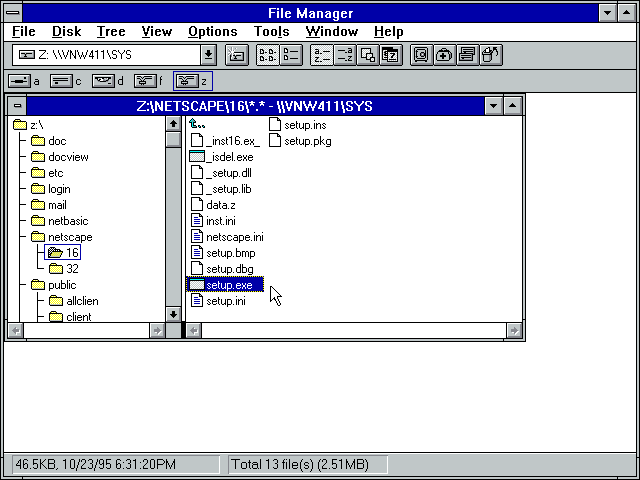Screen dimensions: 640x480
Task: Click the Connect Network Drive toolbar icon
Action: [x=237, y=55]
